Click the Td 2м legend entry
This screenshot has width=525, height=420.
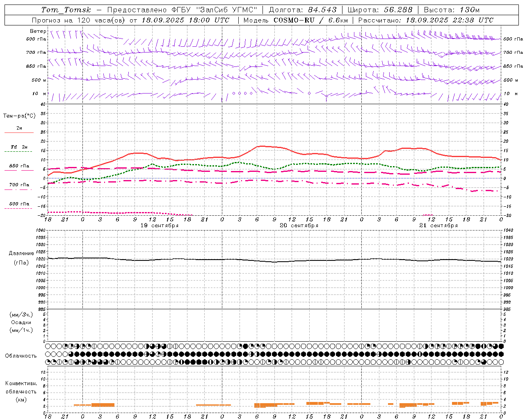[19, 147]
